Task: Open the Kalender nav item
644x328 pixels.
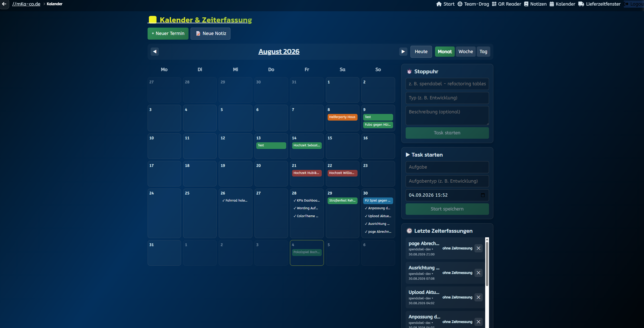Action: (x=562, y=4)
